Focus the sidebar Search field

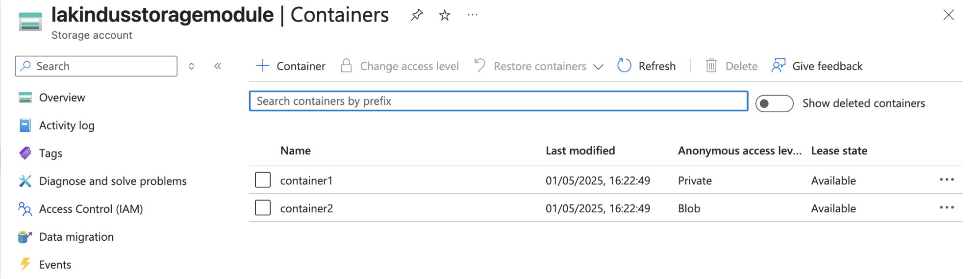[96, 66]
